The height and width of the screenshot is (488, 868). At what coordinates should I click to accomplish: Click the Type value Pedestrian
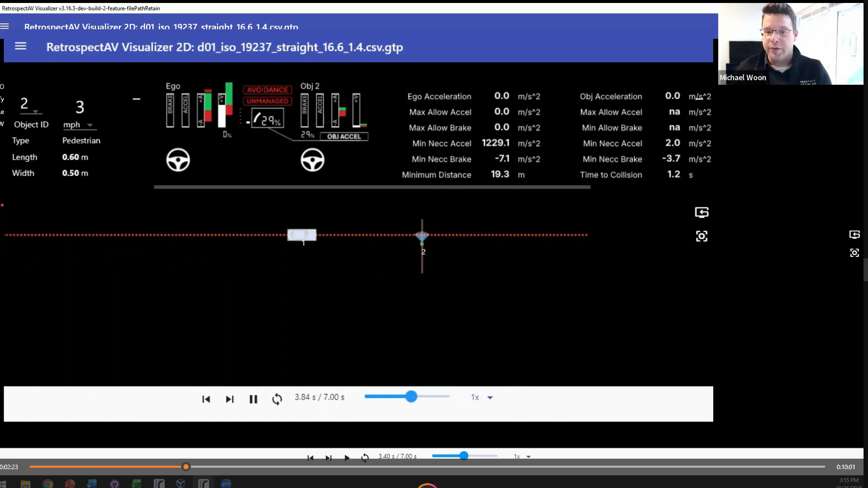81,140
